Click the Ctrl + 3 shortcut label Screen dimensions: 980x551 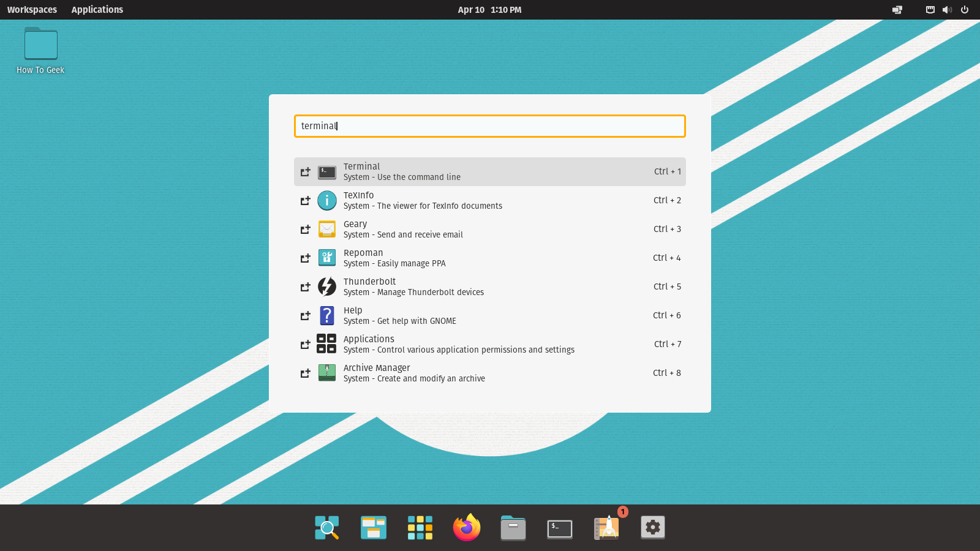coord(667,229)
